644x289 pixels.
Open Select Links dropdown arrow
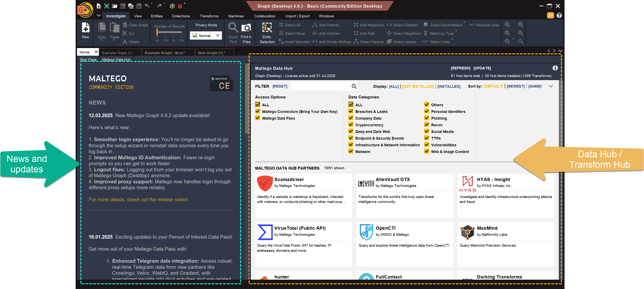[x=452, y=39]
